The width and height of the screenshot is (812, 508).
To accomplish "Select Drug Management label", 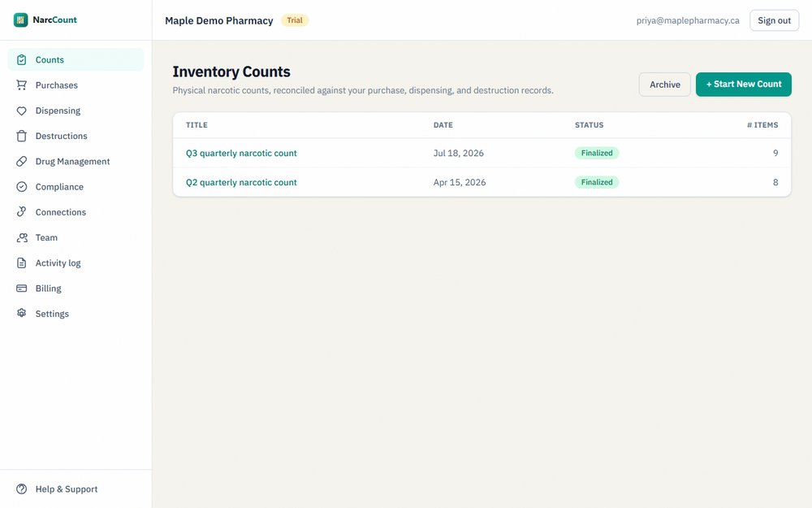I will (x=72, y=161).
